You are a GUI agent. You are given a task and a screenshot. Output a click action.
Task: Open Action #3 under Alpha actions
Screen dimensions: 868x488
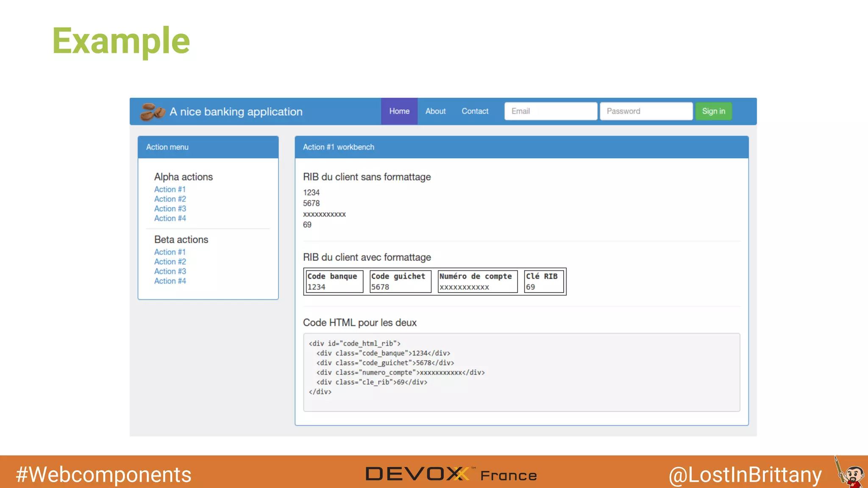tap(170, 209)
